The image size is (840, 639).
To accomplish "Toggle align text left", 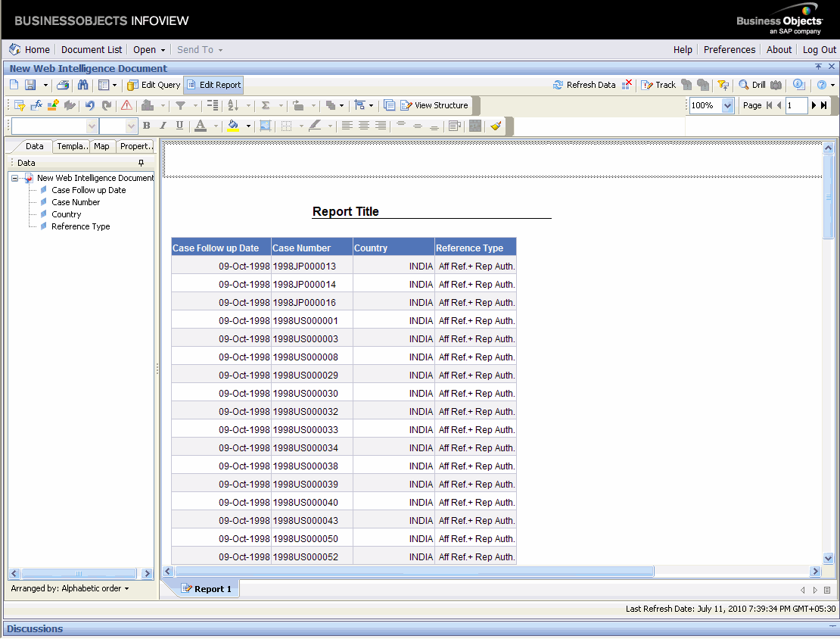I will [347, 126].
